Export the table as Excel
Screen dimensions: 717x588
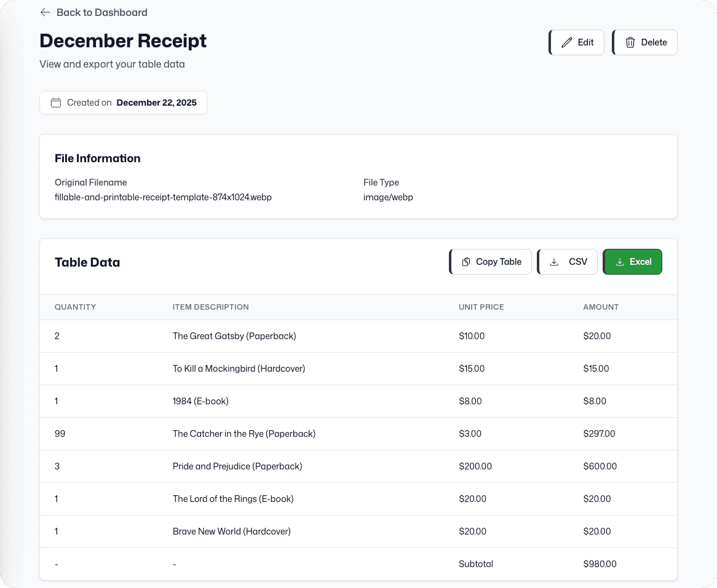click(x=633, y=262)
